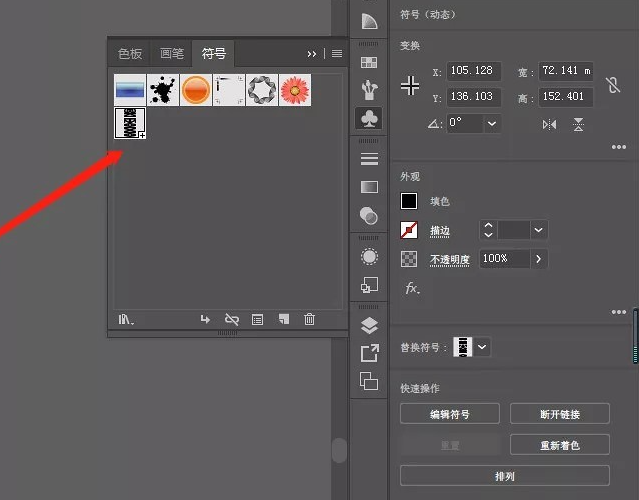Viewport: 639px width, 500px height.
Task: Click the stroke weight value field
Action: pos(514,230)
